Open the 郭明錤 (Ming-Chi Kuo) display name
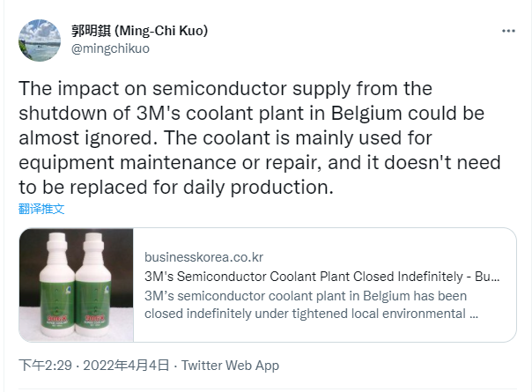The height and width of the screenshot is (392, 532). 139,31
